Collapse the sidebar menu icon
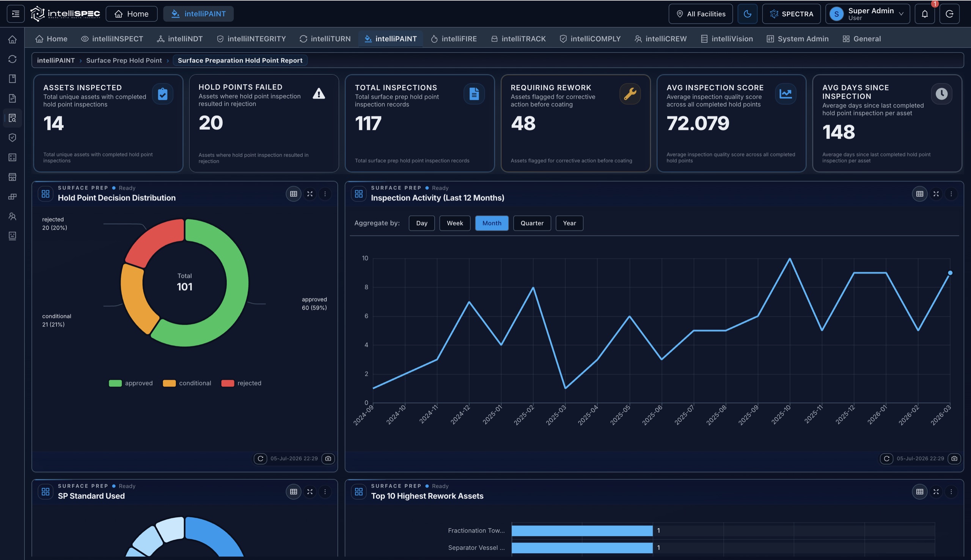This screenshot has height=560, width=971. coord(16,14)
